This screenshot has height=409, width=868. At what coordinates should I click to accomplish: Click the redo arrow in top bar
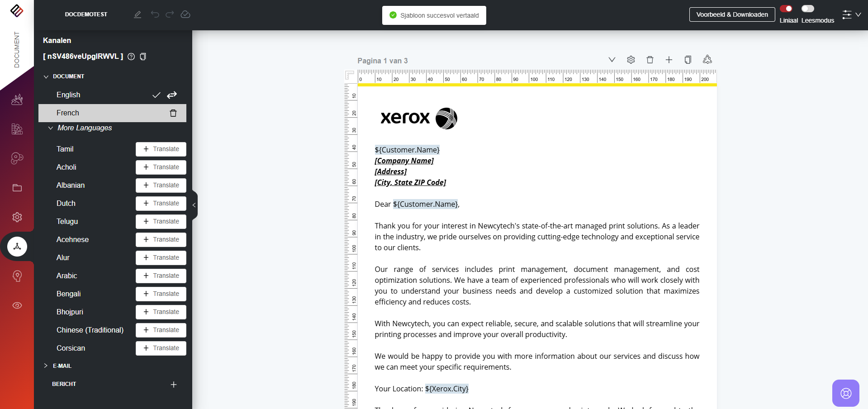[x=170, y=14]
